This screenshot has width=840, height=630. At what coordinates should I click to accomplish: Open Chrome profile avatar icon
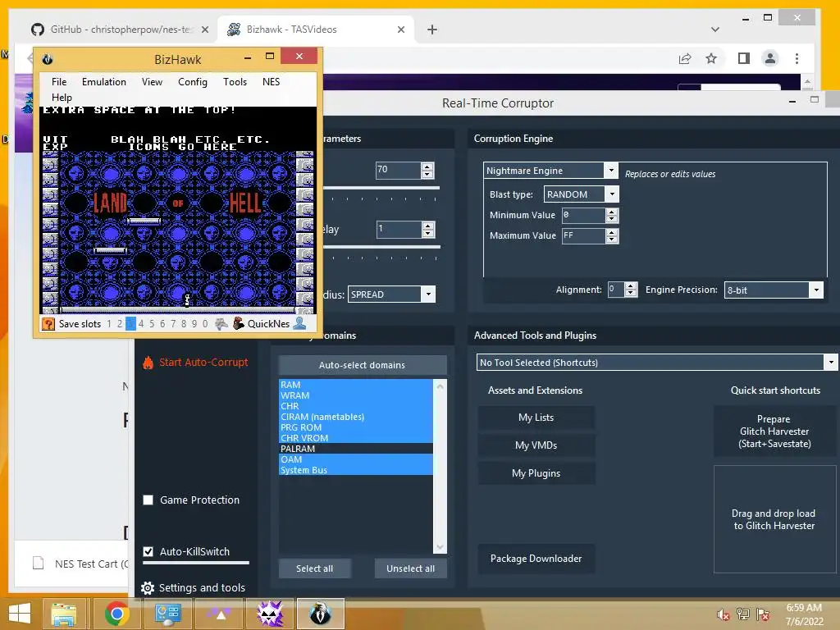[x=769, y=58]
